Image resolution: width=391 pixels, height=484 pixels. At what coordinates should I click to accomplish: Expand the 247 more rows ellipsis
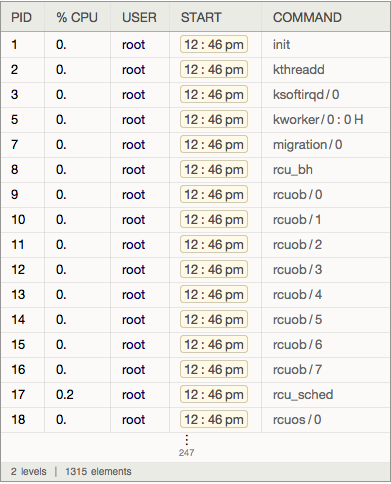coord(186,445)
